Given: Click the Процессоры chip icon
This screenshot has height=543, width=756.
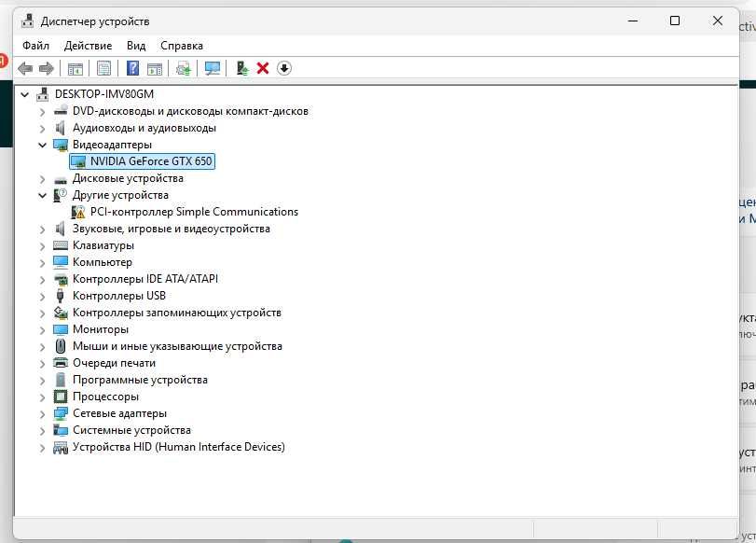Looking at the screenshot, I should pyautogui.click(x=61, y=397).
